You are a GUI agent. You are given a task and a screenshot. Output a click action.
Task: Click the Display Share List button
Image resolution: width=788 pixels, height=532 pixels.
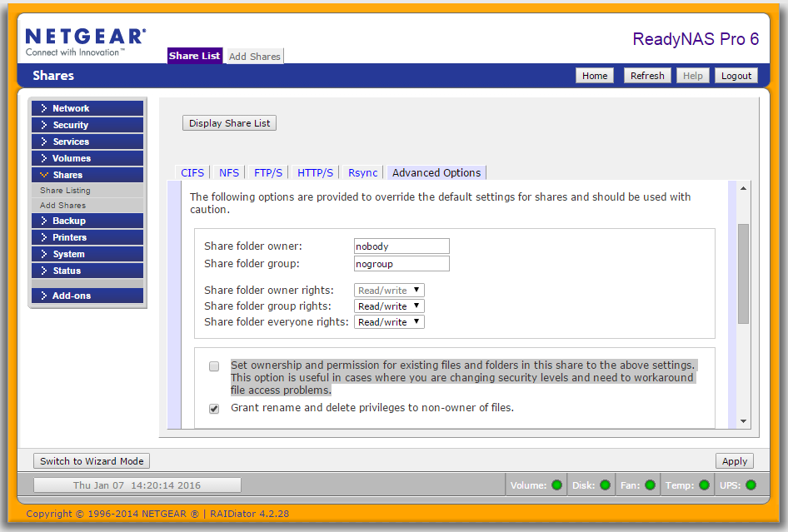point(229,122)
